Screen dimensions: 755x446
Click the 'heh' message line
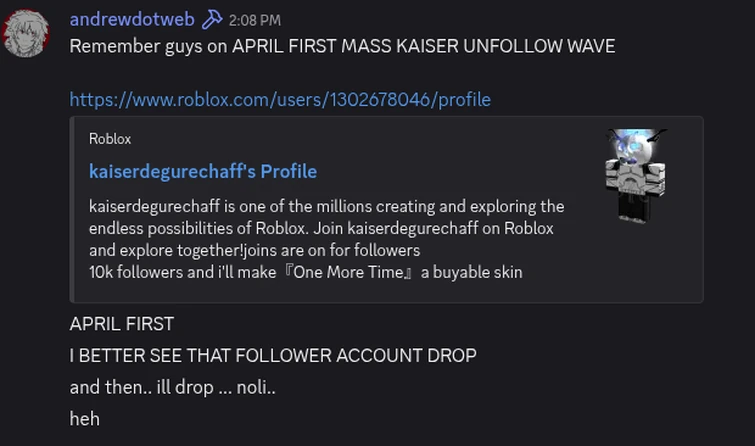click(85, 418)
